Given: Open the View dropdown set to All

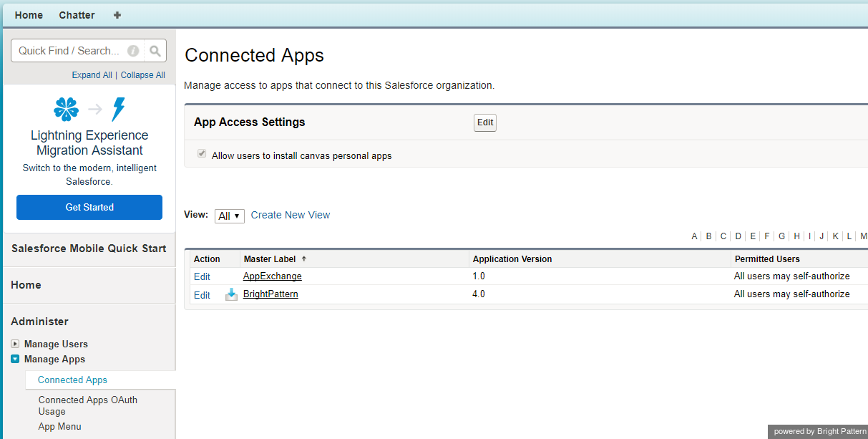Looking at the screenshot, I should 230,216.
